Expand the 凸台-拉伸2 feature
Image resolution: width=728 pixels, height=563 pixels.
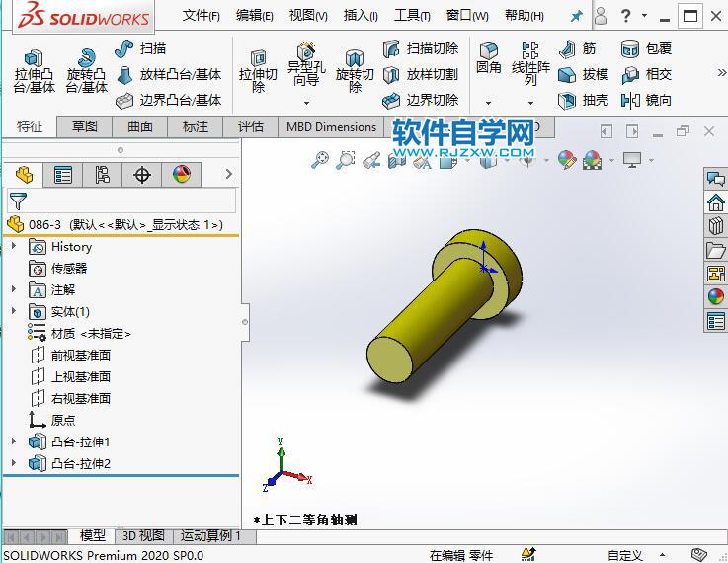coord(14,463)
